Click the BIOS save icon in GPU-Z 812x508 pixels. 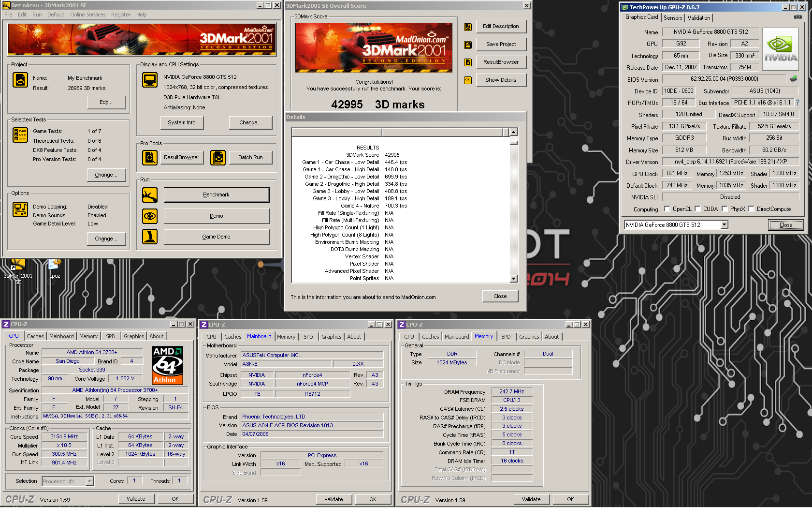point(794,79)
